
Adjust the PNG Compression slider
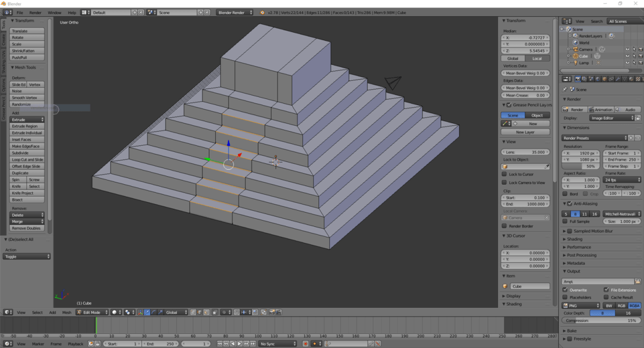point(601,321)
